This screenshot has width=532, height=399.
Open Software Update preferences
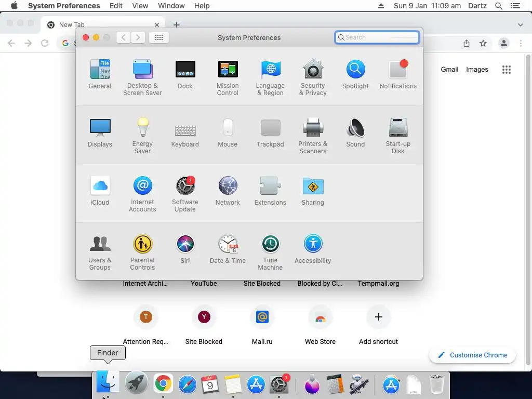click(185, 194)
